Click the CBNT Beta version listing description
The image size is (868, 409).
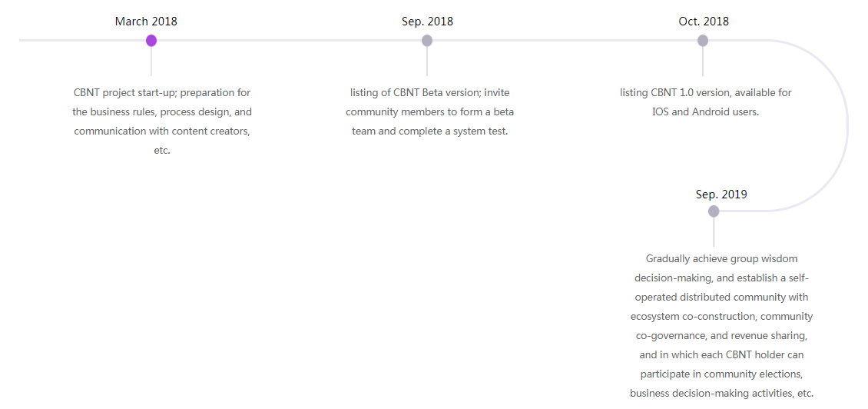click(430, 111)
